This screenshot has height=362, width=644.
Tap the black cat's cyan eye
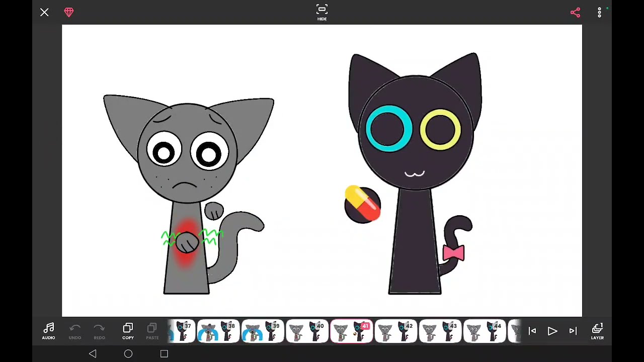pos(388,129)
